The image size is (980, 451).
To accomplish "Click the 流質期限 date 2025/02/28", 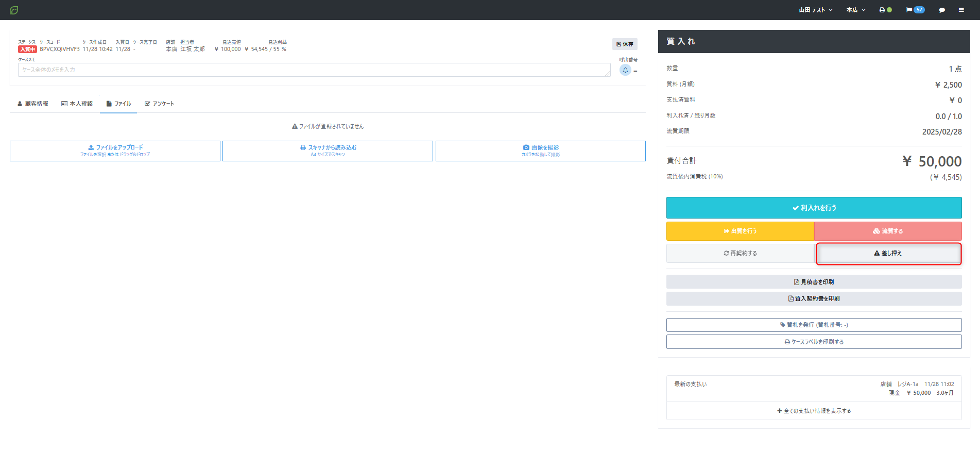I will coord(942,132).
